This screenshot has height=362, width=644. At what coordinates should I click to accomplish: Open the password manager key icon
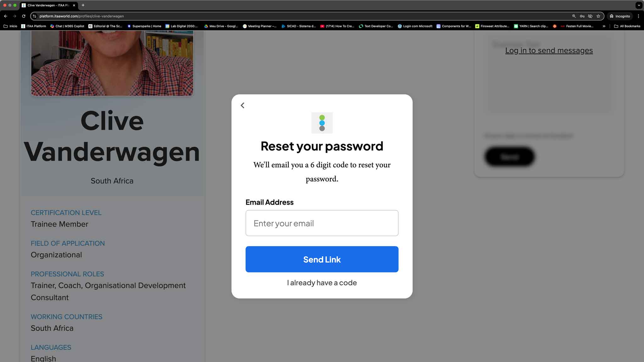pos(582,16)
